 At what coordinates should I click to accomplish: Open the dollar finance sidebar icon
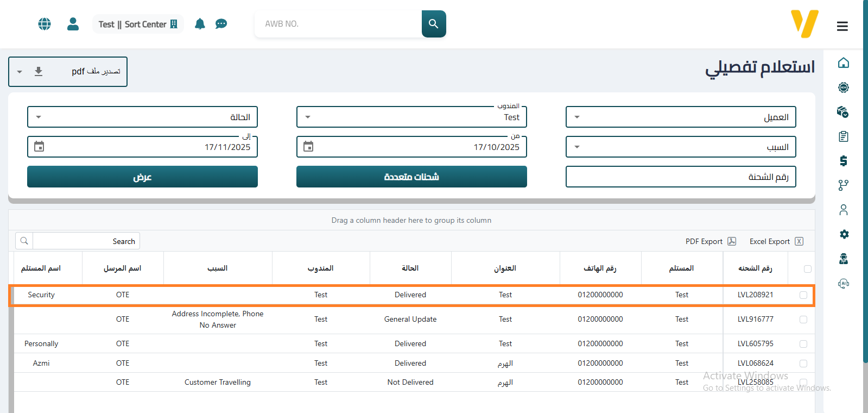click(843, 161)
